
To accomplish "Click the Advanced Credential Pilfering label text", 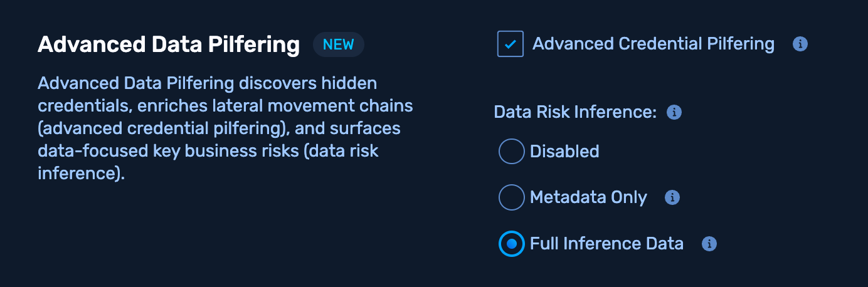I will tap(653, 44).
